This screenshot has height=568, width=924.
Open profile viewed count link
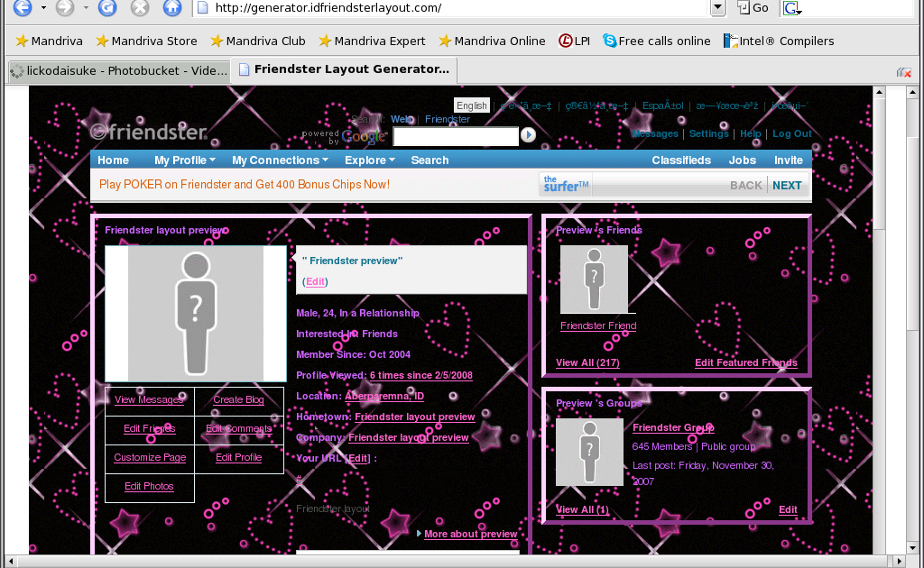421,376
